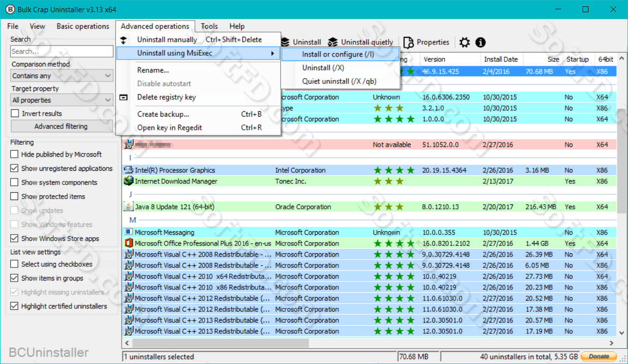The image size is (628, 364).
Task: Check Show system components
Action: pyautogui.click(x=15, y=182)
